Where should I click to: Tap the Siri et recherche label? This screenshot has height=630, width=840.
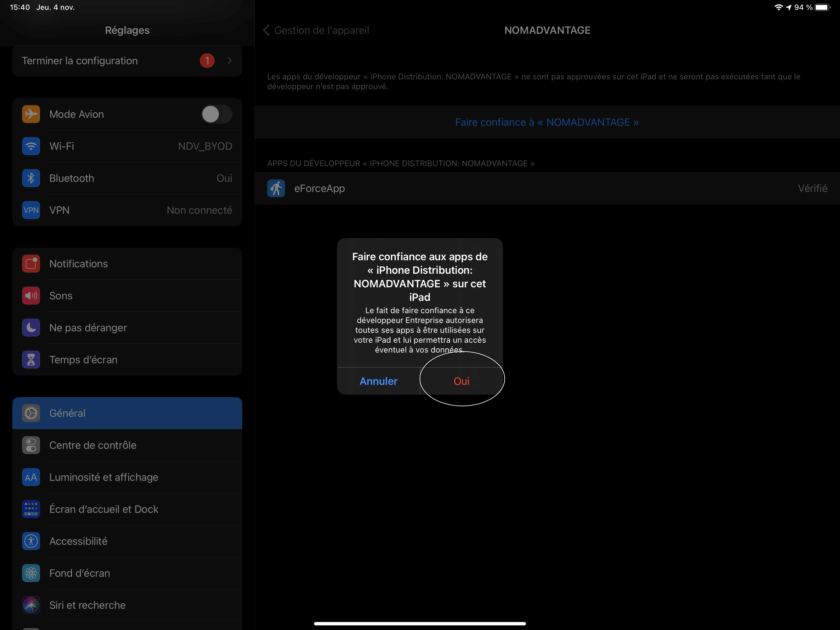(x=87, y=605)
